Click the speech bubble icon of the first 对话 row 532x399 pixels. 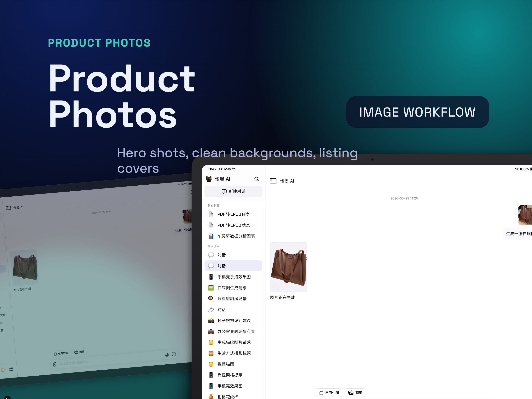tap(211, 255)
